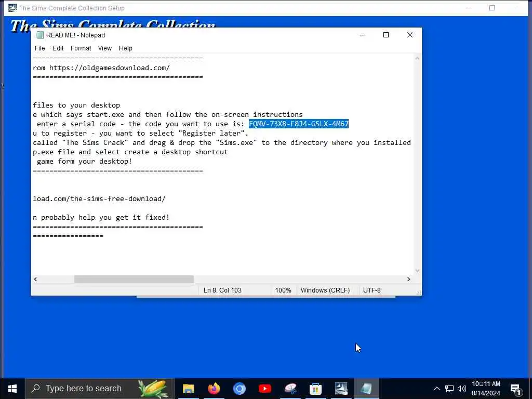This screenshot has height=399, width=532.
Task: Click the corn search highlight icon
Action: click(x=153, y=389)
